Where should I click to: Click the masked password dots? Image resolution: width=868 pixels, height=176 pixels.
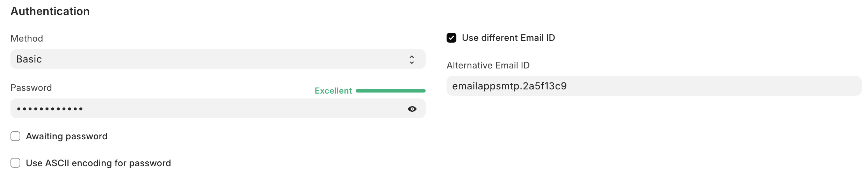click(50, 109)
